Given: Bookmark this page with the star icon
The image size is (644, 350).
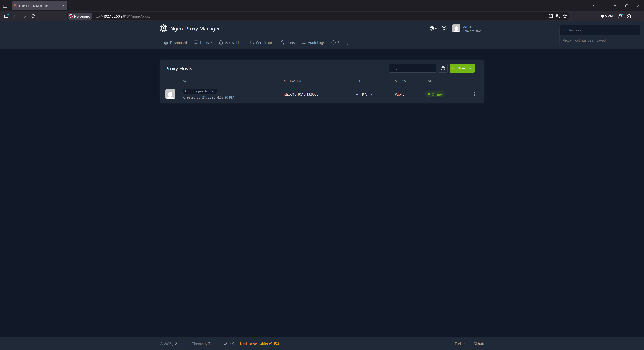Looking at the screenshot, I should [x=565, y=16].
